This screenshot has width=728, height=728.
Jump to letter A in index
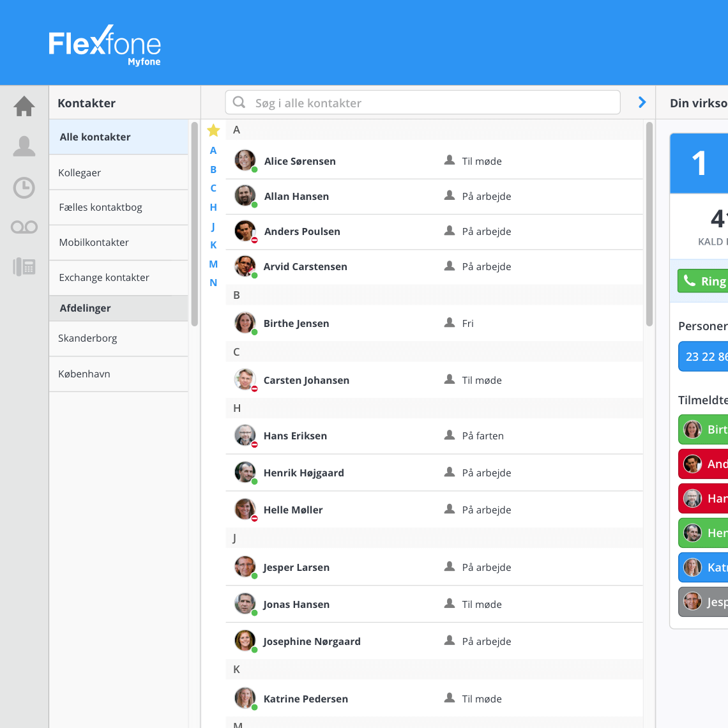pos(213,151)
